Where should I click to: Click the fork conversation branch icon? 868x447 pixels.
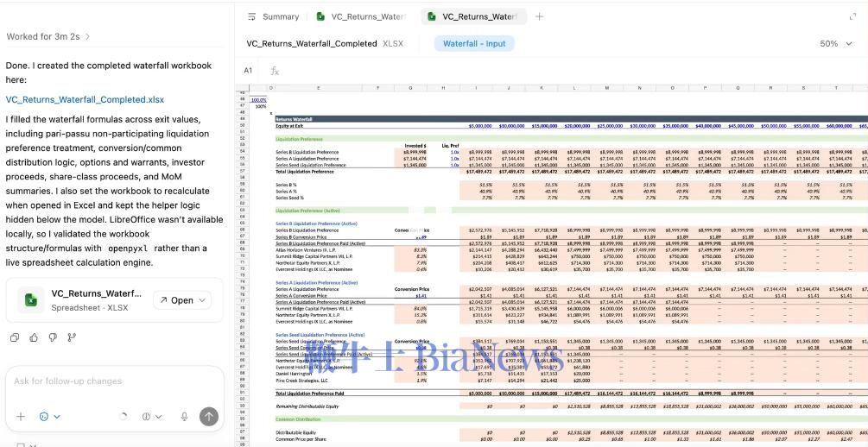(x=71, y=337)
